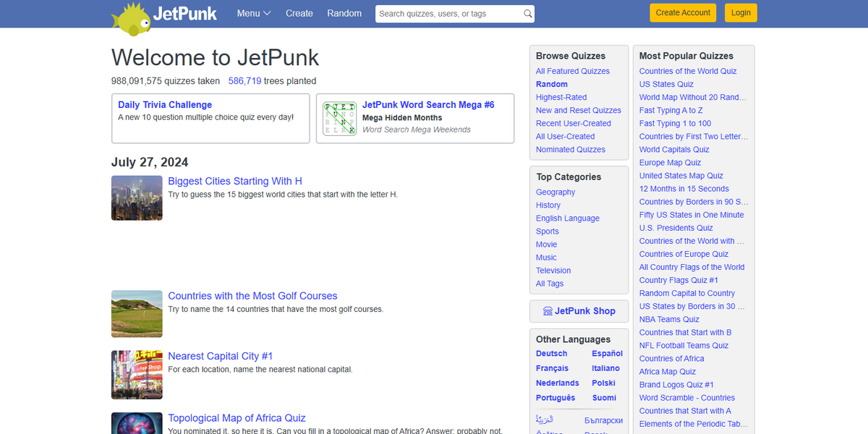Open All Country Flags of the World
Screen dimensions: 868x434
[x=692, y=267]
